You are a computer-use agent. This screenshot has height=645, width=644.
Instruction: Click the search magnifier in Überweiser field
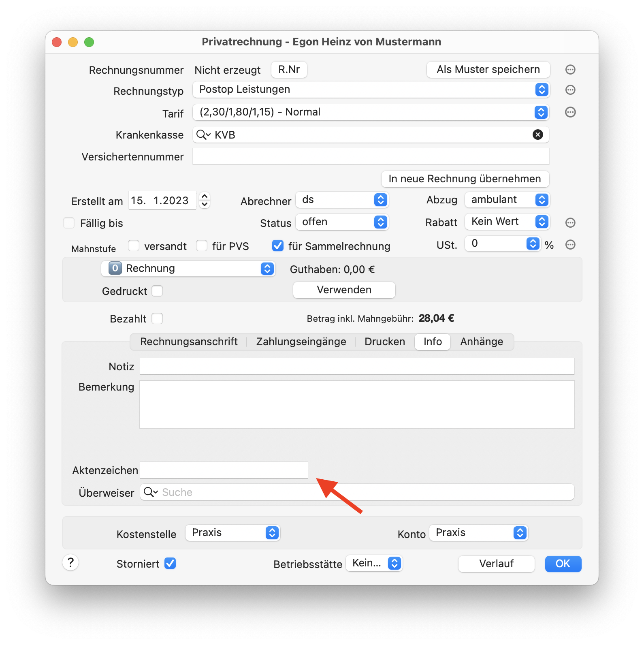151,492
